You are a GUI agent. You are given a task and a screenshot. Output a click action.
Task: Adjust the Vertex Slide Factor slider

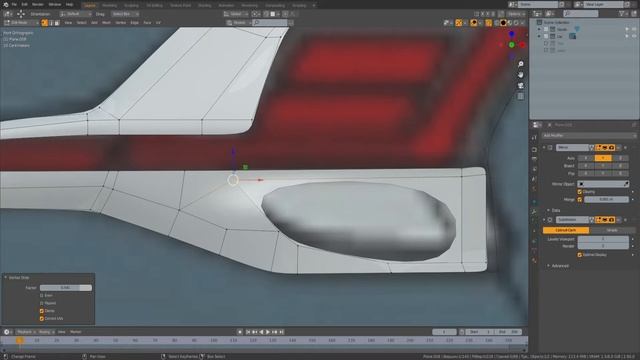pyautogui.click(x=66, y=288)
